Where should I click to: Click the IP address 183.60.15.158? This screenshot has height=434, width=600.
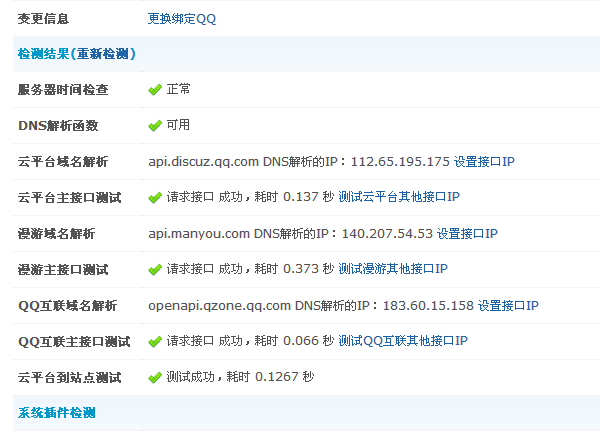(x=428, y=305)
